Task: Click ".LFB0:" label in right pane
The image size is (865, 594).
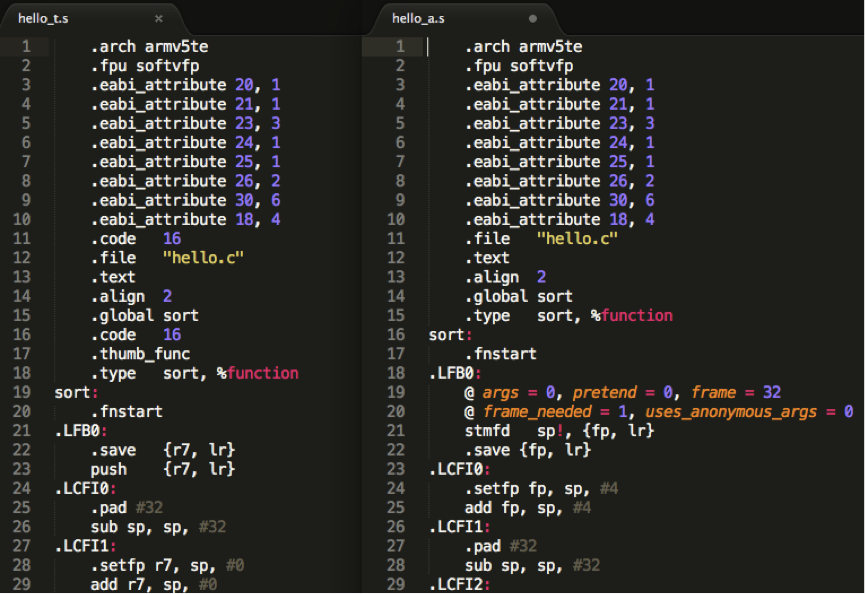Action: coord(455,373)
